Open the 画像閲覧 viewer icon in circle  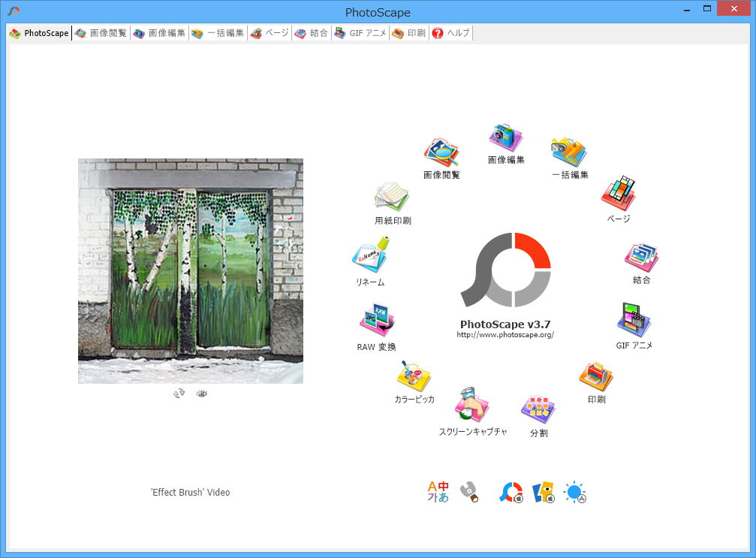tap(441, 153)
